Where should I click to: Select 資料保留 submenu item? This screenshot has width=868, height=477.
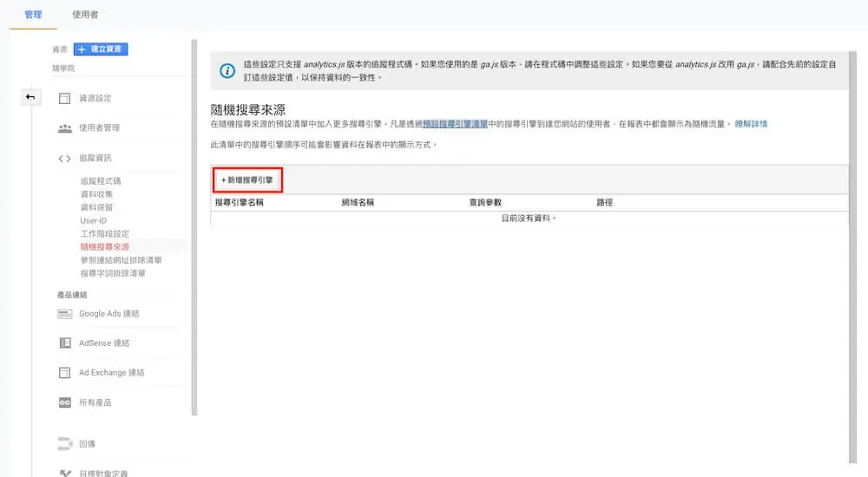pos(96,207)
